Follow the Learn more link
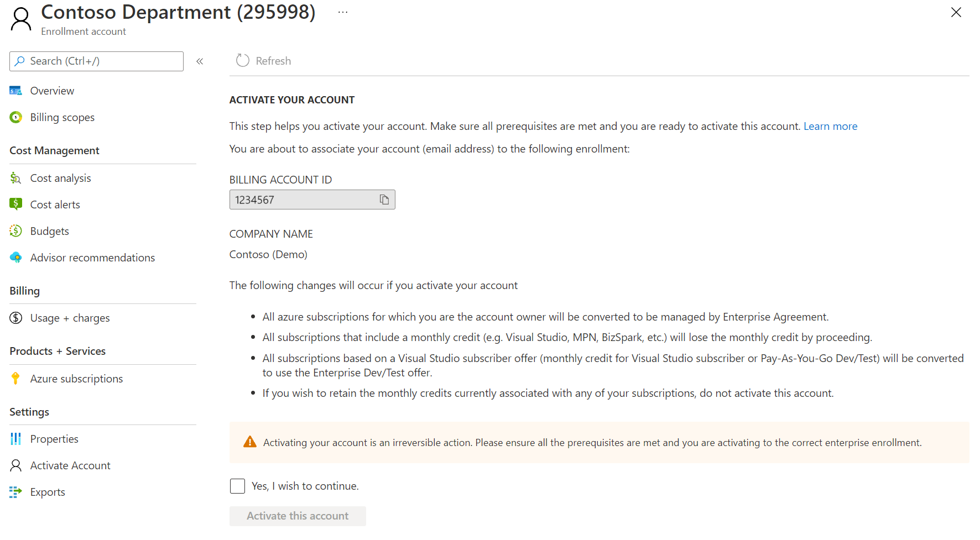This screenshot has width=980, height=540. (830, 126)
